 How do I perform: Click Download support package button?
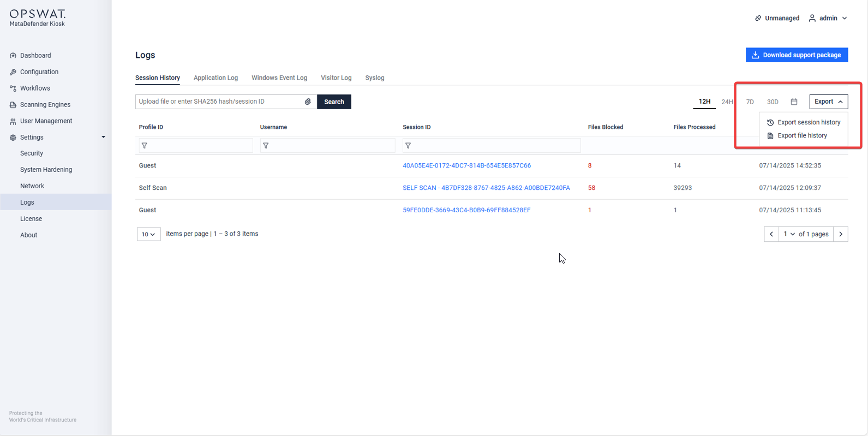click(797, 55)
